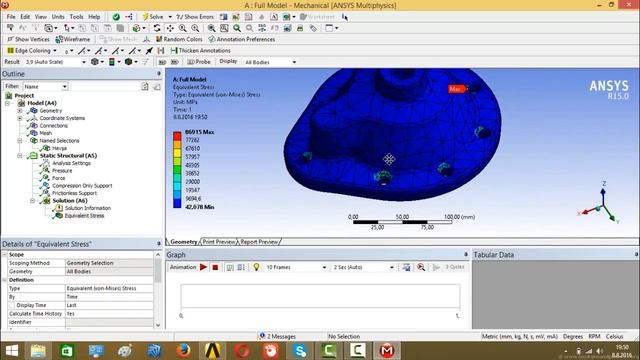Image resolution: width=640 pixels, height=360 pixels.
Task: Click the yellow legend color band
Action: 177,153
